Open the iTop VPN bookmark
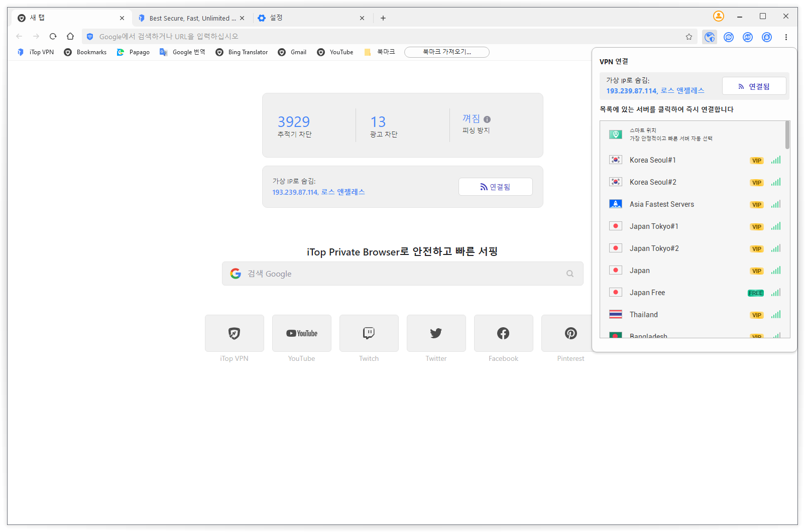 pyautogui.click(x=35, y=52)
